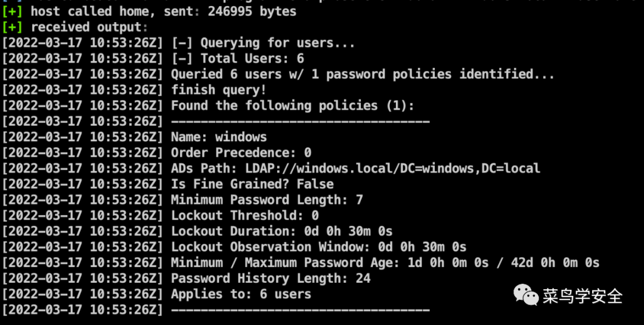Click the 'Order Precedence: 0' line
Screen dimensions: 644x325
tap(241, 153)
